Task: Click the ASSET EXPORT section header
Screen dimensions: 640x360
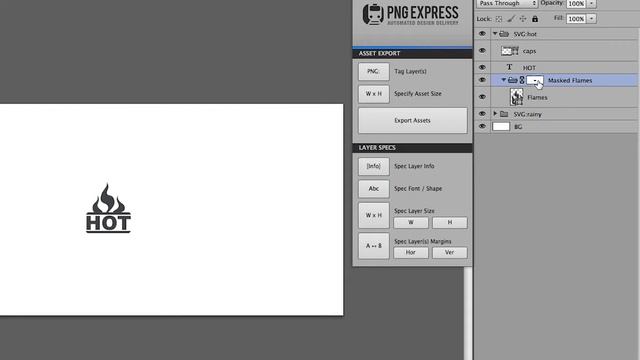Action: click(x=412, y=53)
